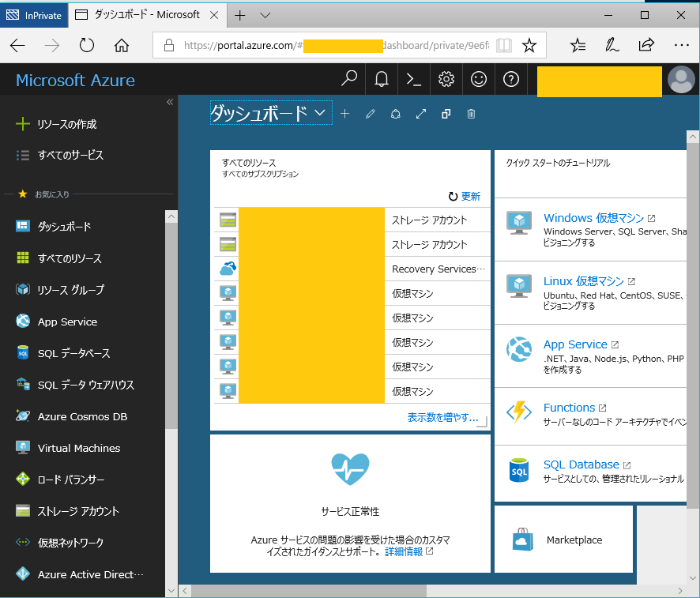Screen dimensions: 700x598
Task: Share the dashboard using the share icon
Action: tap(396, 114)
